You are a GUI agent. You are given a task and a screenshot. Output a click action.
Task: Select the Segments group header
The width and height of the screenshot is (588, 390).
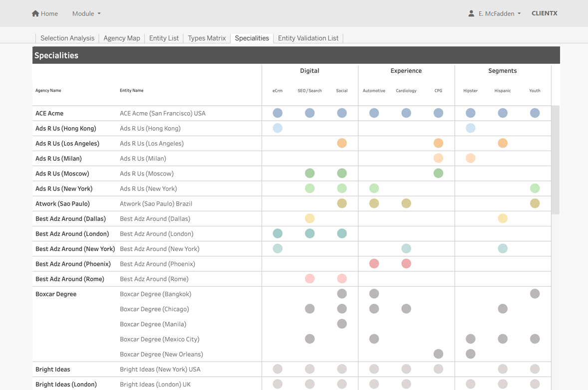pos(503,70)
